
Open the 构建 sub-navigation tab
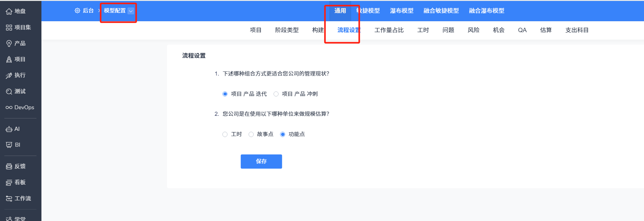click(x=318, y=30)
